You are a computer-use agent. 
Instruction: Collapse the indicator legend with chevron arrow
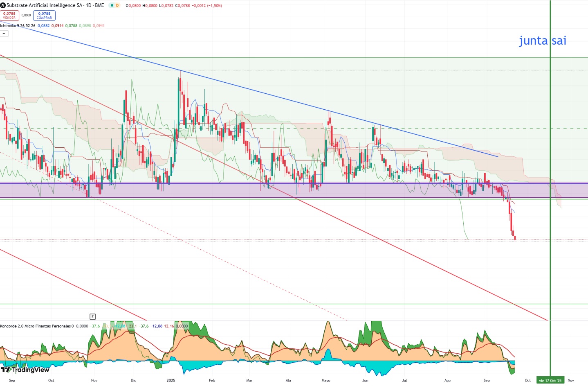click(x=4, y=34)
